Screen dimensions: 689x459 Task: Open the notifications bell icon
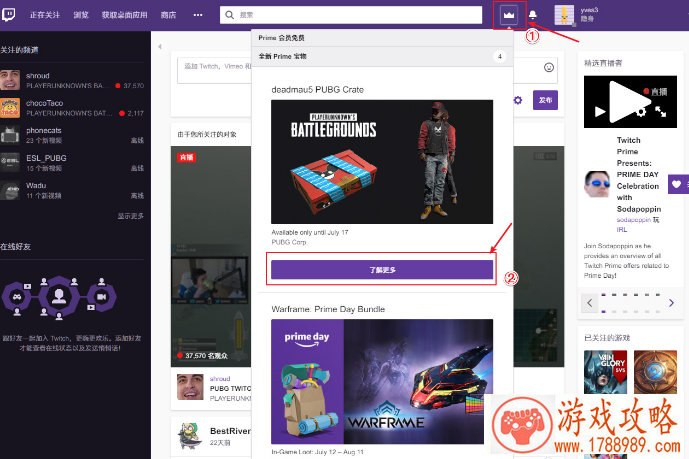[533, 15]
